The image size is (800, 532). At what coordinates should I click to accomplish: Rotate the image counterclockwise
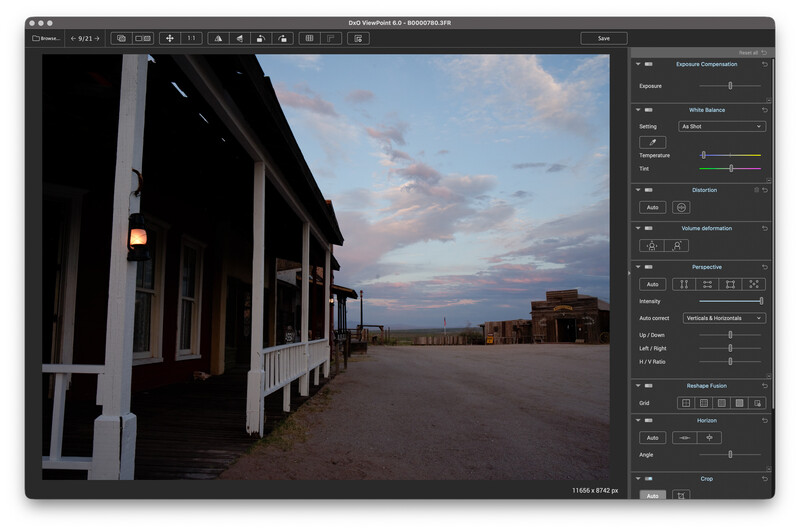point(261,38)
